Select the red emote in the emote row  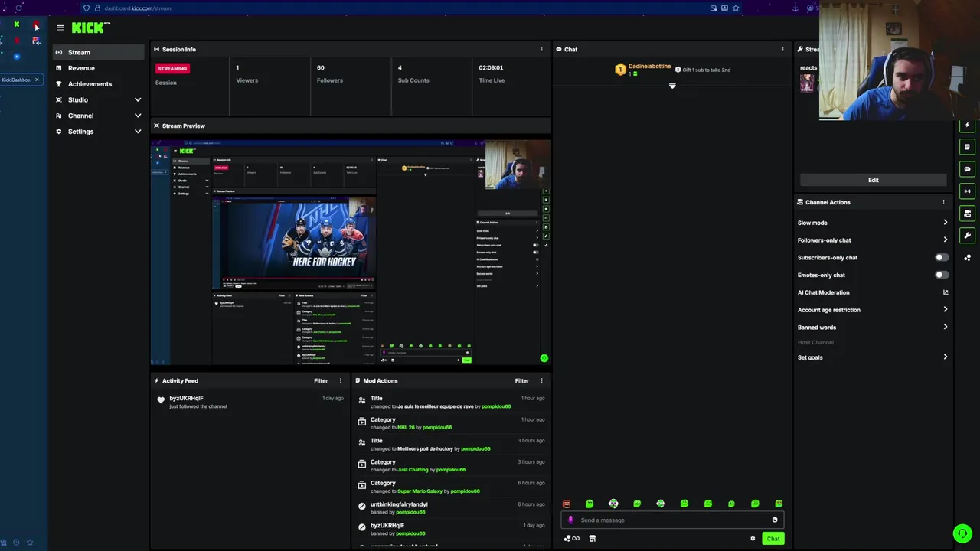coord(567,504)
